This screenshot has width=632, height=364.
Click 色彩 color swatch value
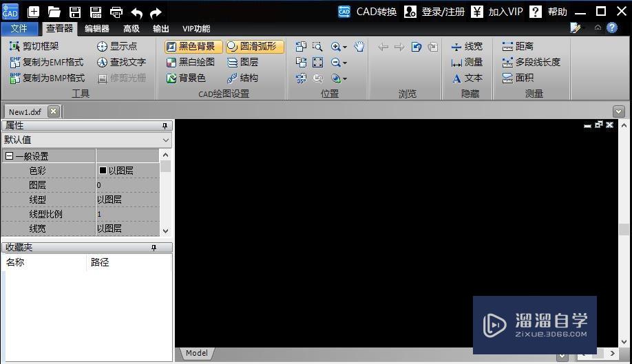click(x=103, y=171)
